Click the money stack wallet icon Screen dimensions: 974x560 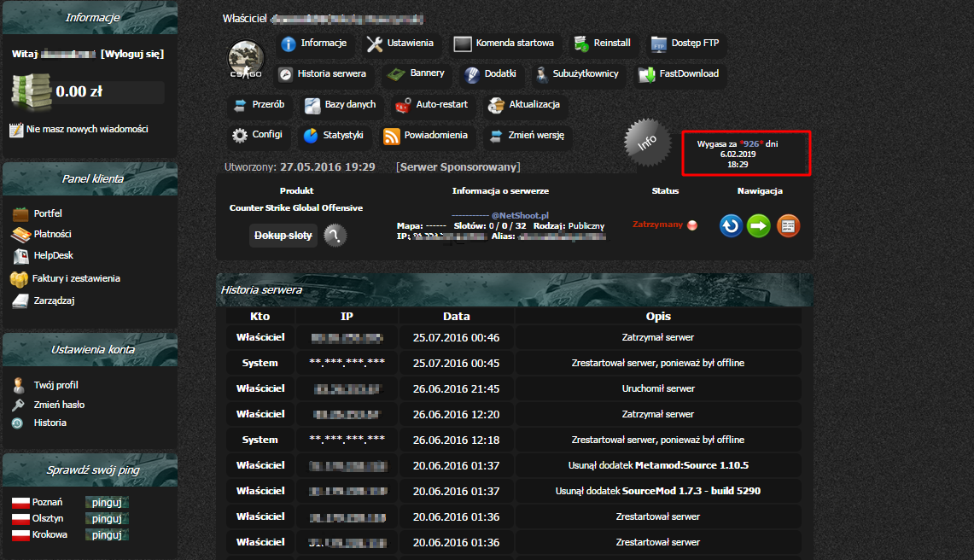31,91
